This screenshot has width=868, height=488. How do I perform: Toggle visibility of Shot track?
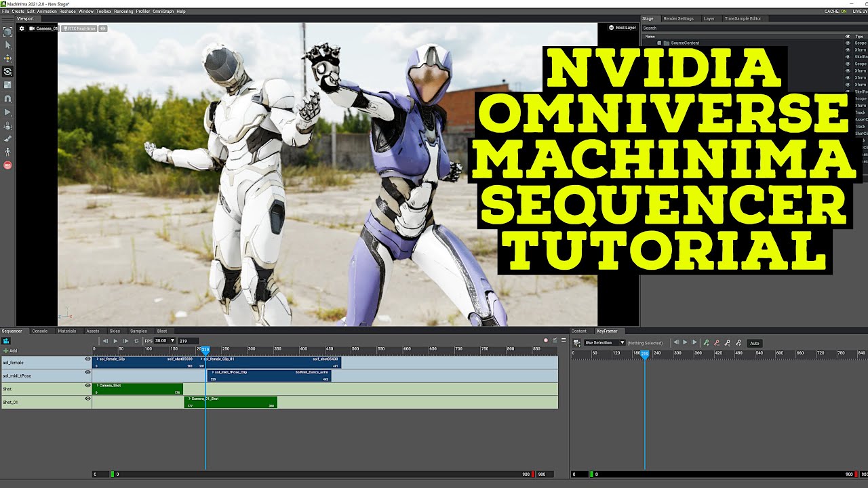pyautogui.click(x=87, y=385)
